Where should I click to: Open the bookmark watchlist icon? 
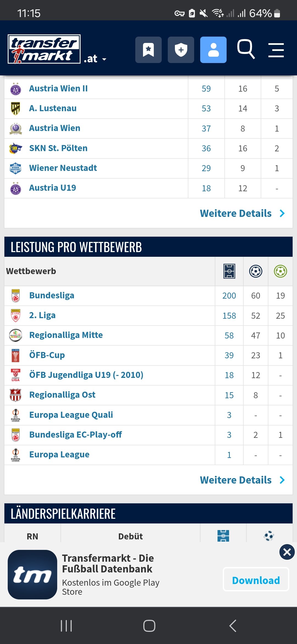(x=148, y=50)
